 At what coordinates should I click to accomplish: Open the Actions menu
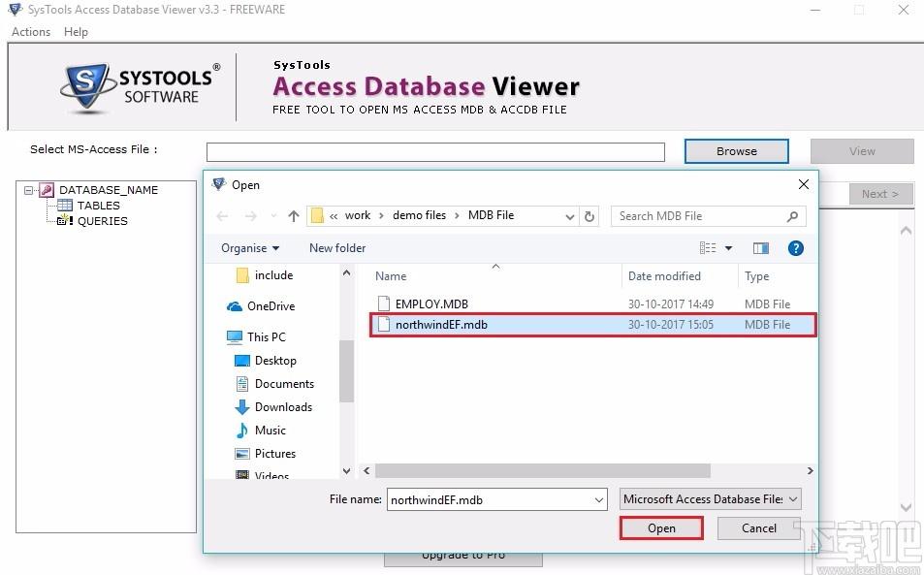pos(31,32)
